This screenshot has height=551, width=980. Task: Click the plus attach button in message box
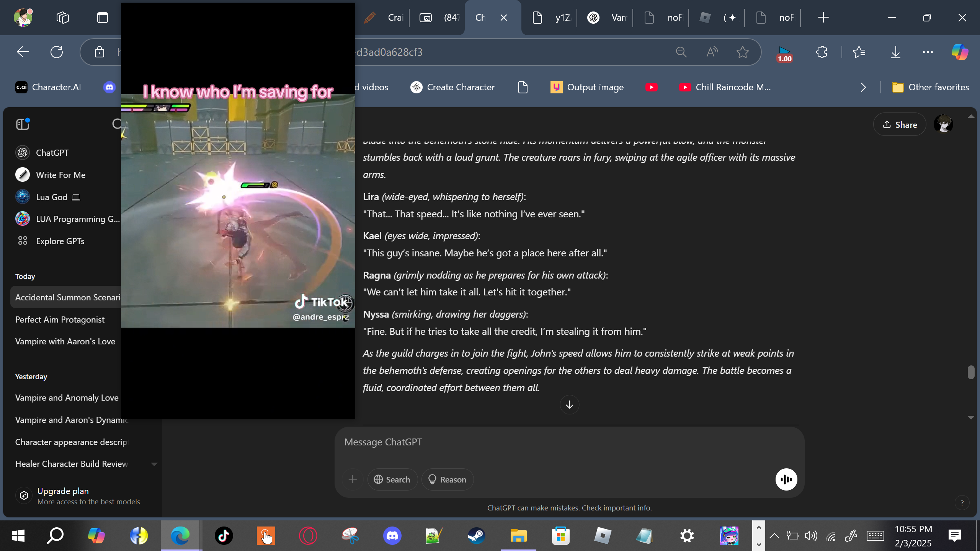coord(353,479)
